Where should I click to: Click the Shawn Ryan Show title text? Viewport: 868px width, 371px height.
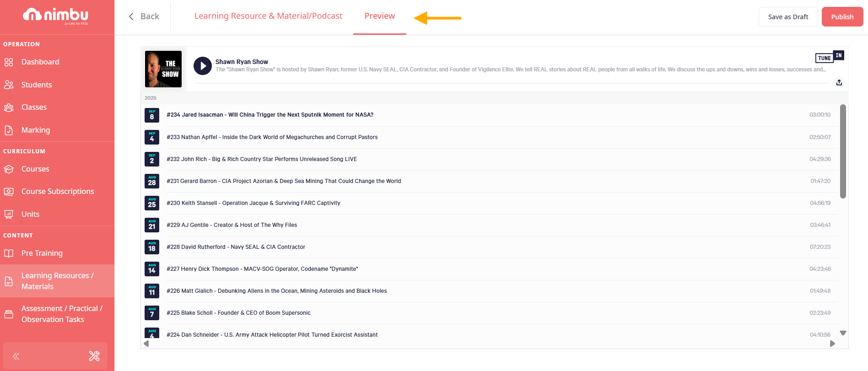pos(242,62)
